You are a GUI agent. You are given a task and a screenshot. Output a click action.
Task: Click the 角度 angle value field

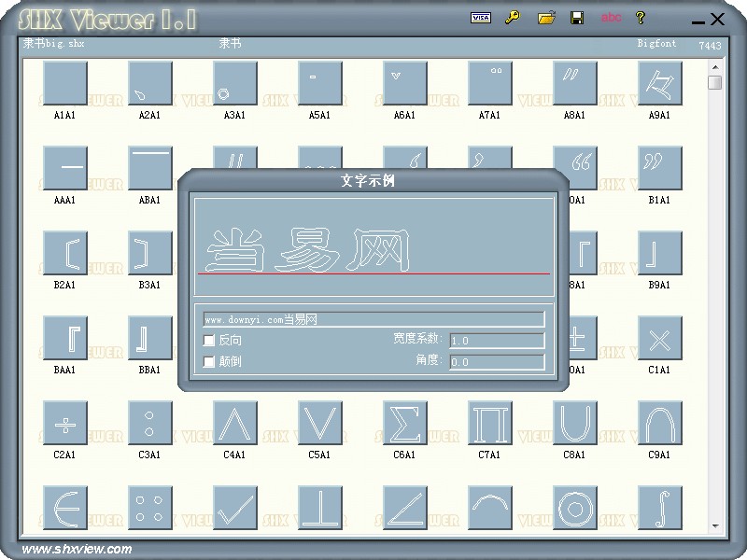[x=497, y=361]
